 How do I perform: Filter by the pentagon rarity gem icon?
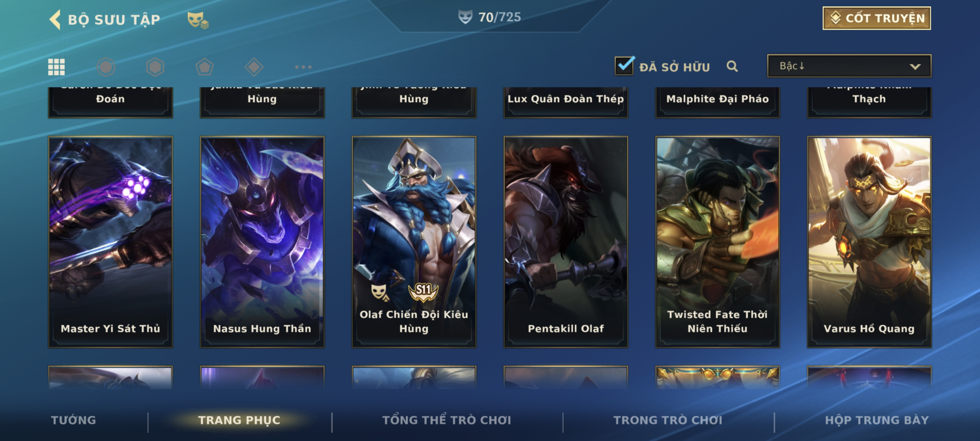coord(205,67)
